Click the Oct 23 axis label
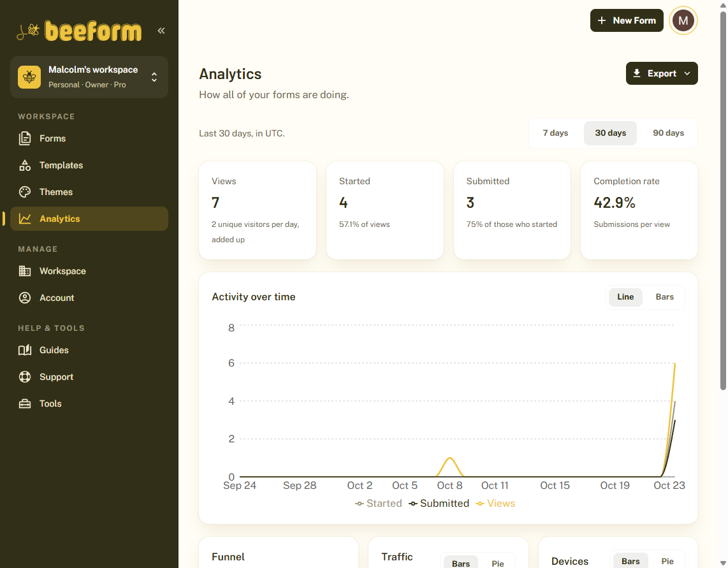 669,485
